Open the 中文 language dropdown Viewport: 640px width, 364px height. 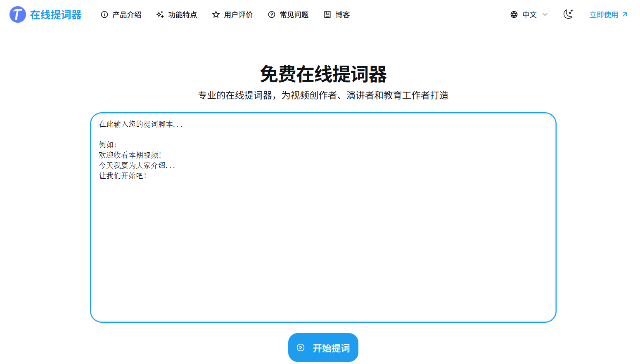point(529,15)
